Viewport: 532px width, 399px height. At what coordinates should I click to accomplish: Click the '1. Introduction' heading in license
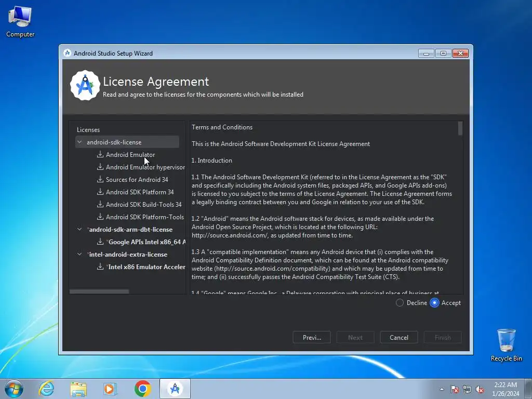coord(212,161)
